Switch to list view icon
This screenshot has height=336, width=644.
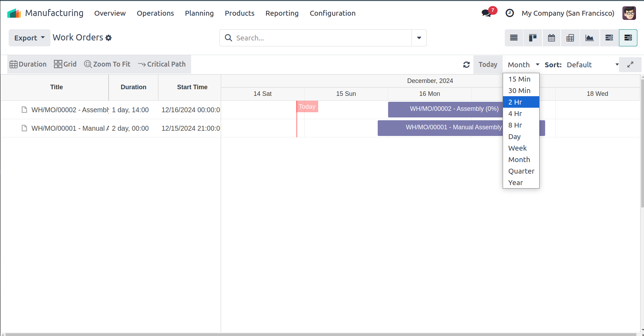pos(514,38)
